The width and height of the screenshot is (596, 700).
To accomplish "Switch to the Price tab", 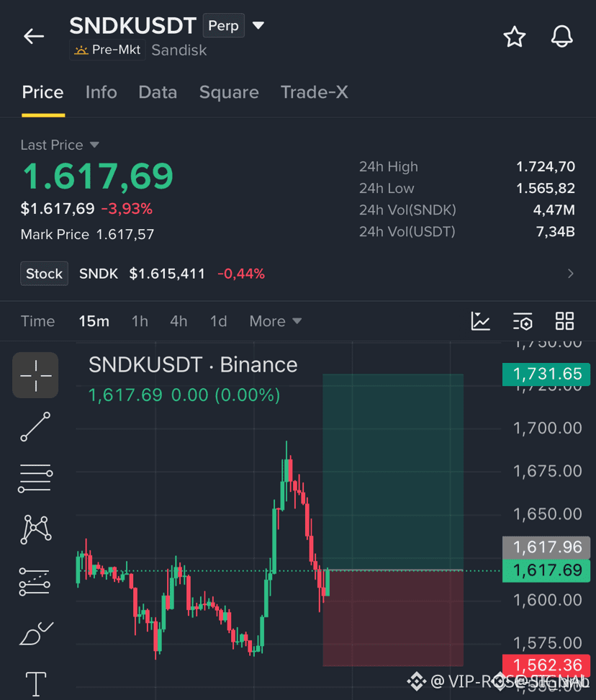I will pyautogui.click(x=42, y=92).
